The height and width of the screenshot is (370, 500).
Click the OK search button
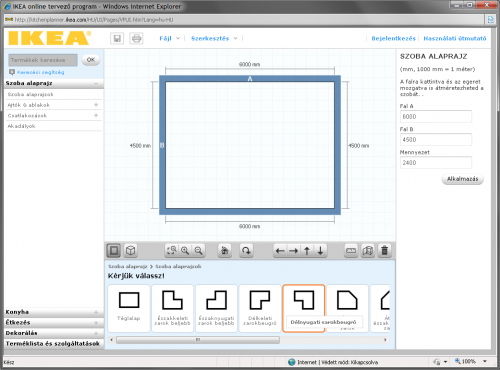pyautogui.click(x=91, y=60)
